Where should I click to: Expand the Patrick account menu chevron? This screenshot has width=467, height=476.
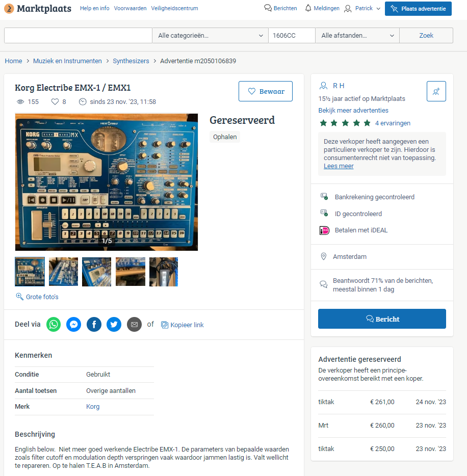tap(378, 9)
